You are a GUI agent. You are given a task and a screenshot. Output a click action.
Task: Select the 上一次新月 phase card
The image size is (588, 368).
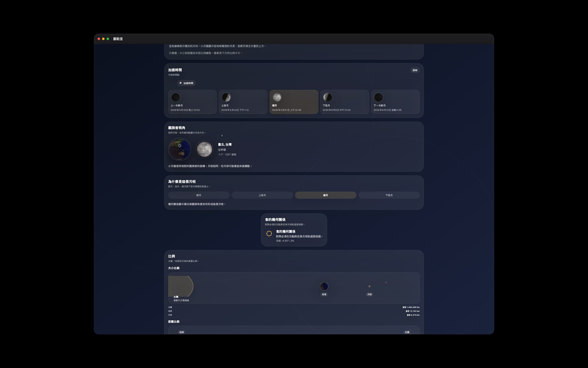(x=193, y=102)
